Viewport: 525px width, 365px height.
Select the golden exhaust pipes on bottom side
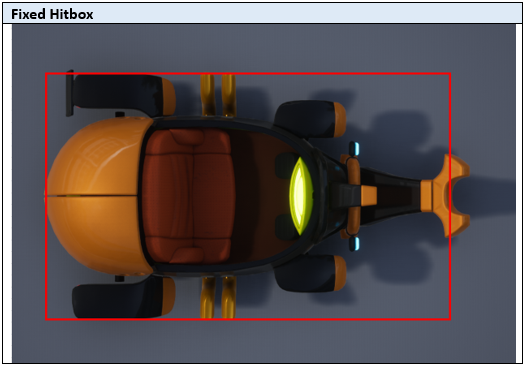pos(218,297)
